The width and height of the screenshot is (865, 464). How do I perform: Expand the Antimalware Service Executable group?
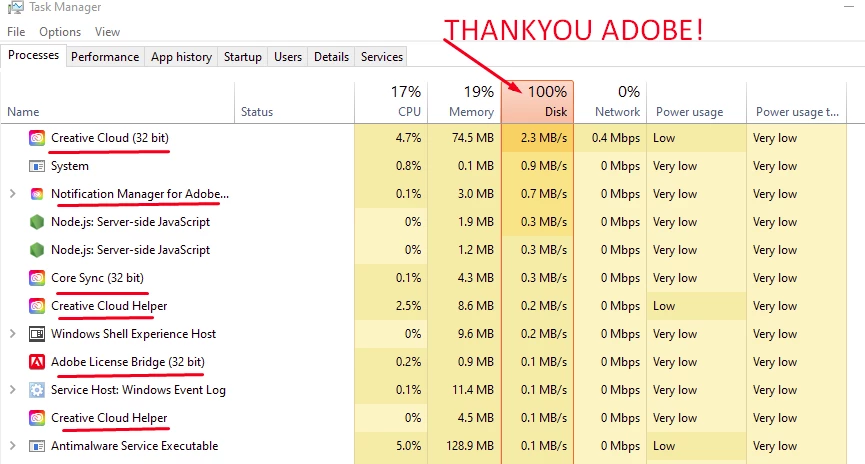(13, 446)
